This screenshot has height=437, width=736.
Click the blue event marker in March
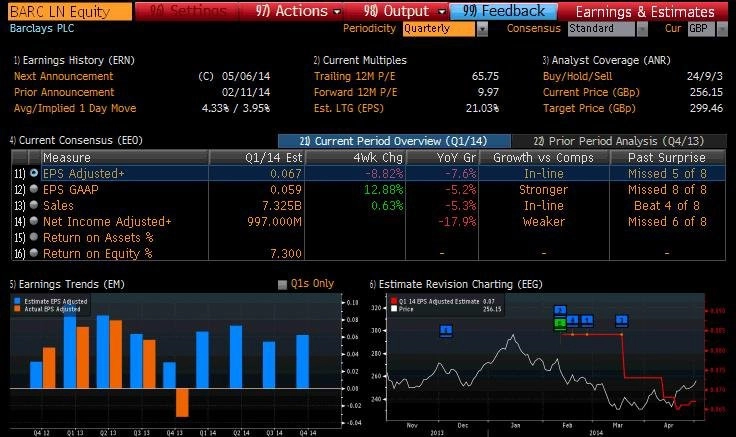point(621,321)
